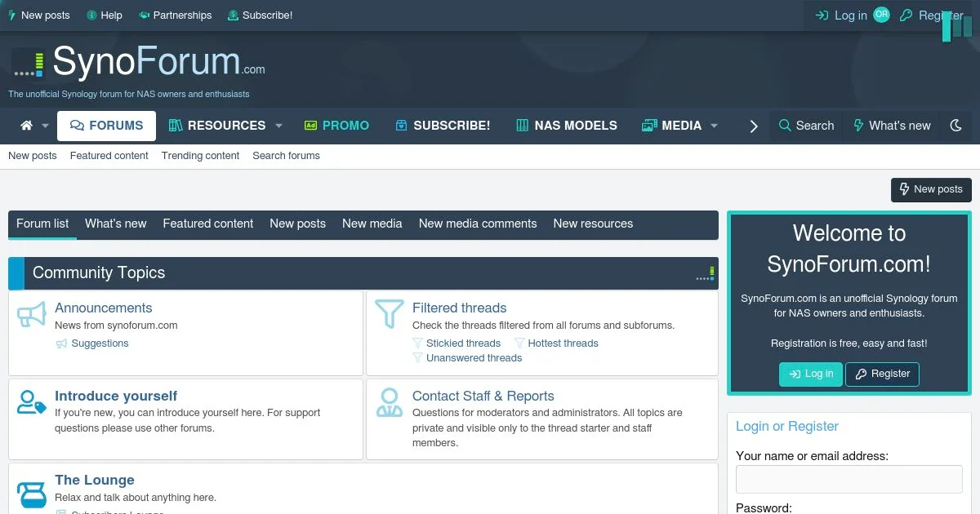The width and height of the screenshot is (980, 514).
Task: Open the NAS MODELS navigation item
Action: coord(567,126)
